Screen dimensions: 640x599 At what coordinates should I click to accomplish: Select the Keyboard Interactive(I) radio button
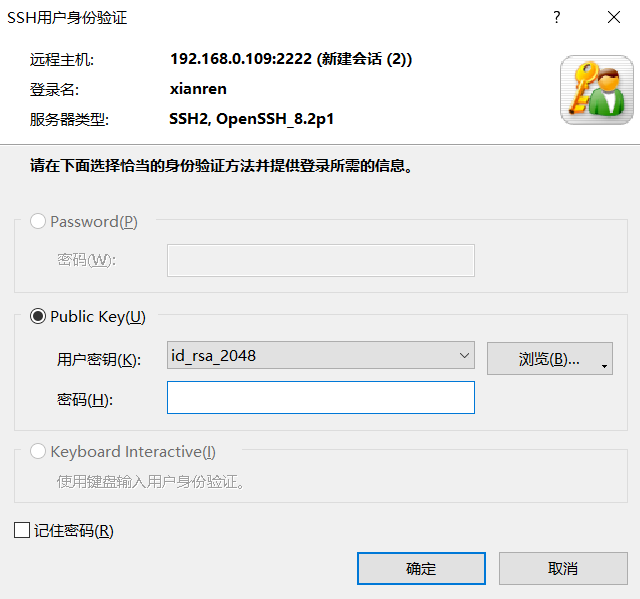(x=38, y=451)
